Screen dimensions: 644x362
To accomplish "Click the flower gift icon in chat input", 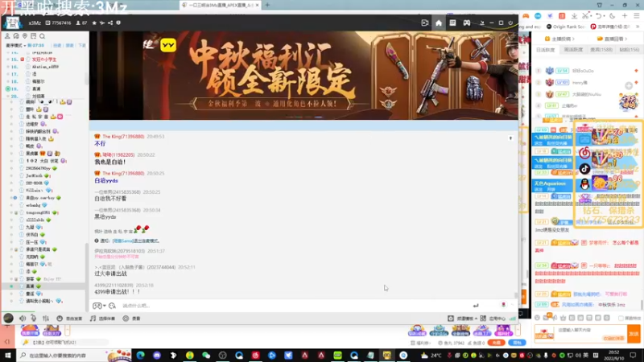I will point(503,305).
